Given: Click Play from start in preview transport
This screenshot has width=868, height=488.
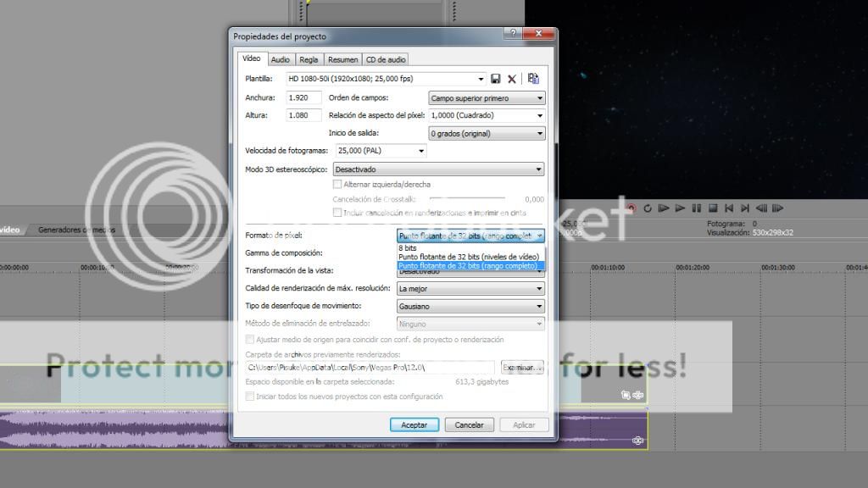Looking at the screenshot, I should coord(664,208).
